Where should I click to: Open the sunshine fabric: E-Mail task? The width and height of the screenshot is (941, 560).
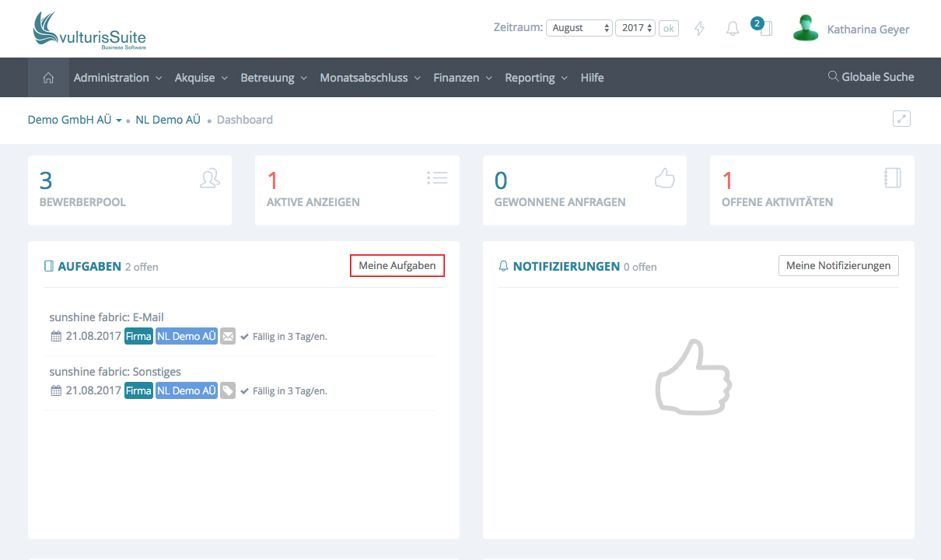point(107,317)
